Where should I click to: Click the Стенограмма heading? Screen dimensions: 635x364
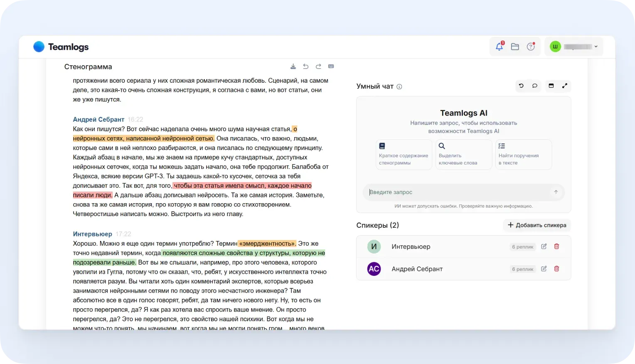click(x=88, y=67)
